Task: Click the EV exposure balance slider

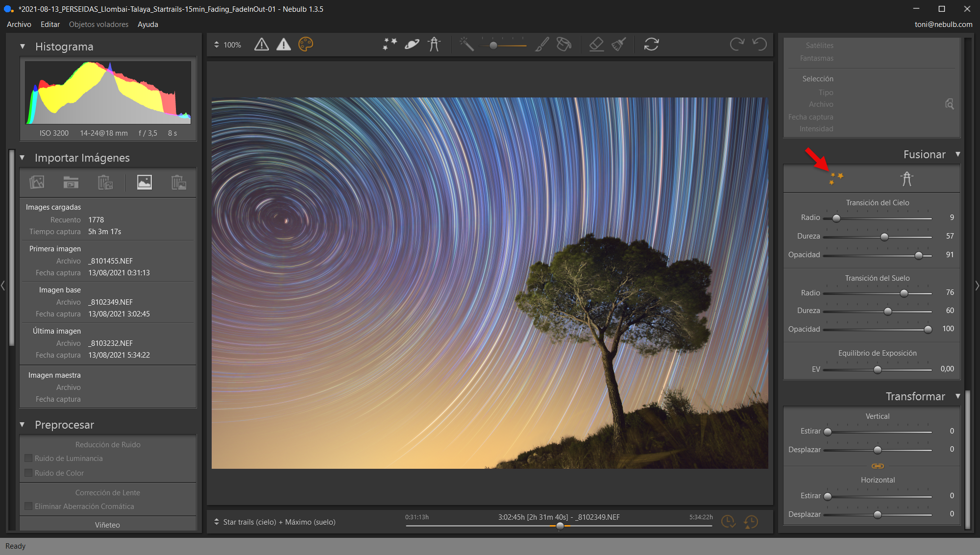Action: pos(877,369)
